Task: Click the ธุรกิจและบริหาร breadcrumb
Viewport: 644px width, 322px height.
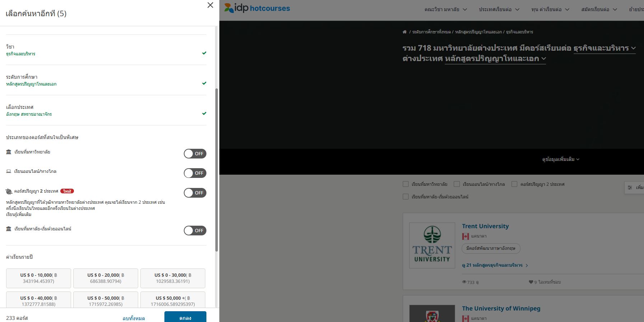Action: [519, 32]
